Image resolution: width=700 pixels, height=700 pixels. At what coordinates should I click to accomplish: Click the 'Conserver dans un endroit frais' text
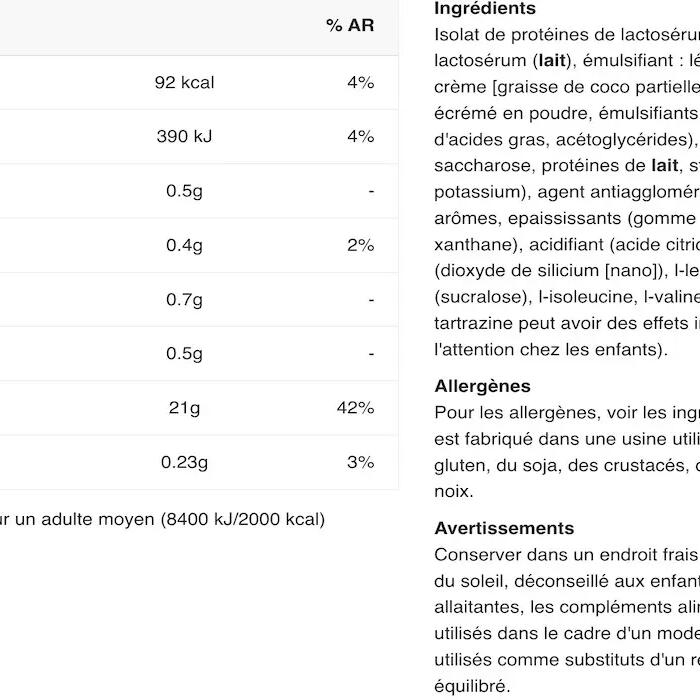tap(566, 555)
